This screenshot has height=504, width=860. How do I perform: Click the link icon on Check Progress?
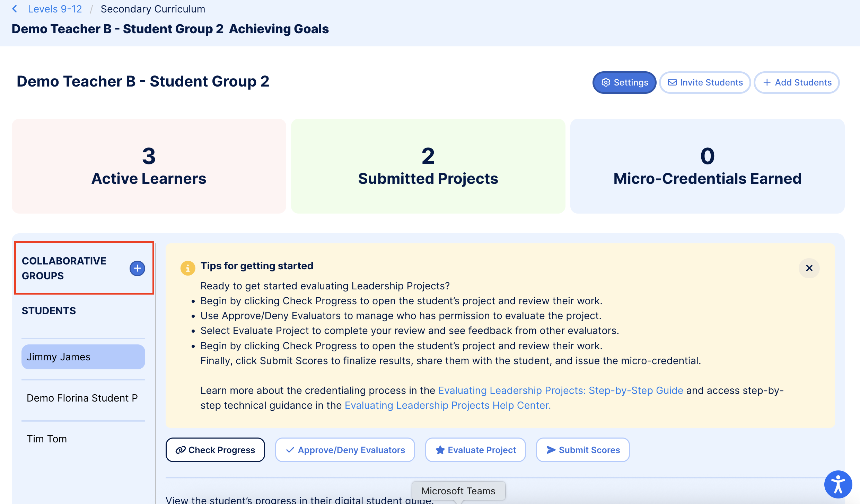click(181, 450)
